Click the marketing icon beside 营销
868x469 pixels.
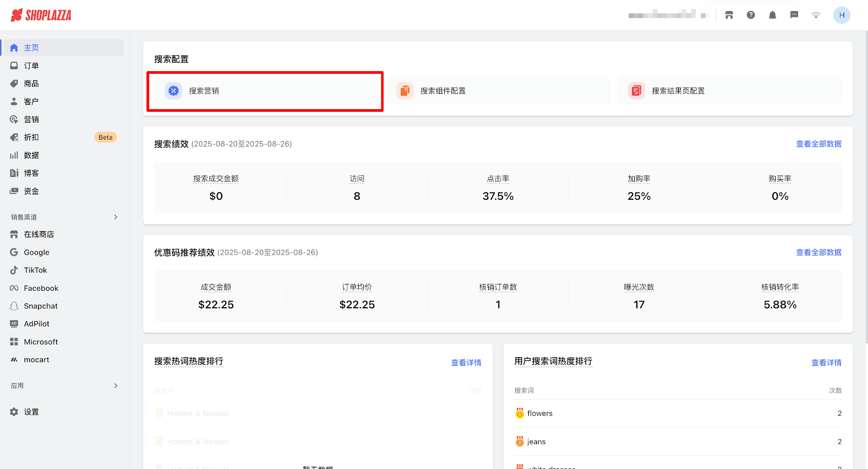point(14,119)
